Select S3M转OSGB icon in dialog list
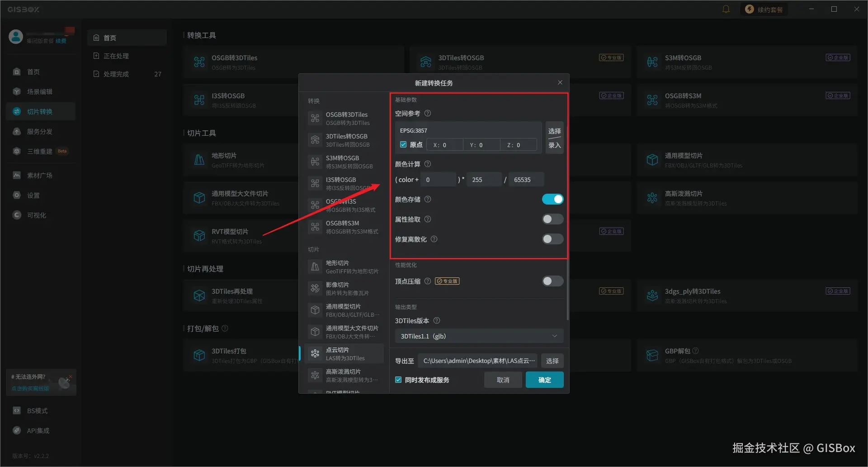868x467 pixels. pyautogui.click(x=315, y=162)
